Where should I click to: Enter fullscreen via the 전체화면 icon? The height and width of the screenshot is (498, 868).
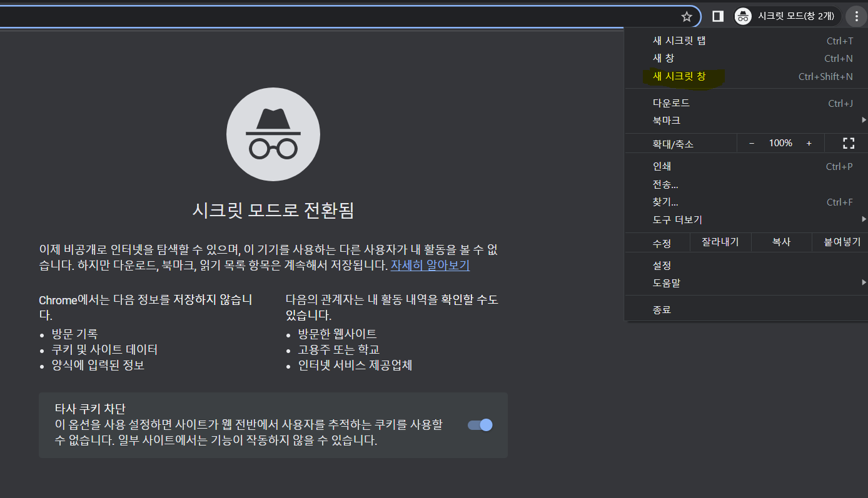pyautogui.click(x=847, y=142)
